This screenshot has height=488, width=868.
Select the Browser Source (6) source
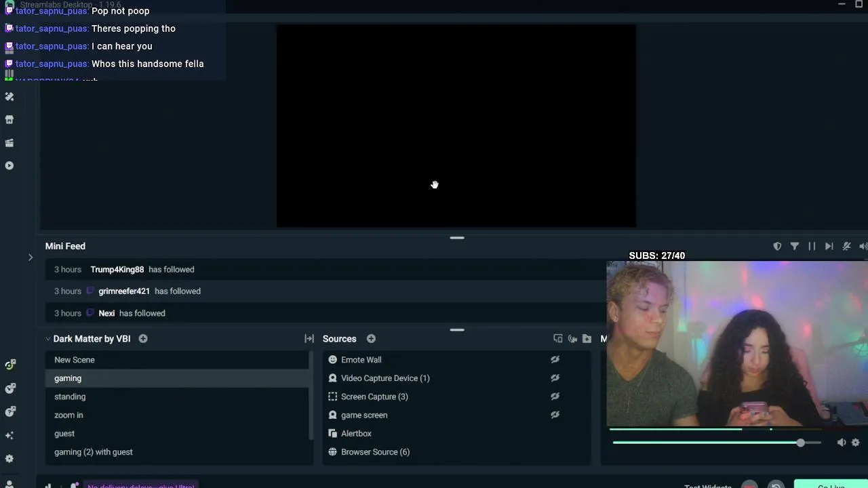(456, 452)
